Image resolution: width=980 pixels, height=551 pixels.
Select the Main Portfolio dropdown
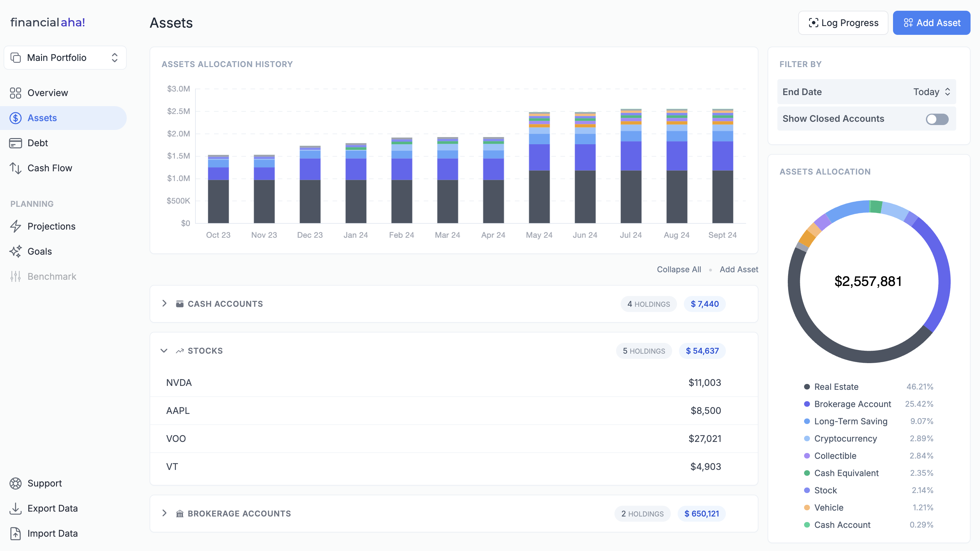65,57
